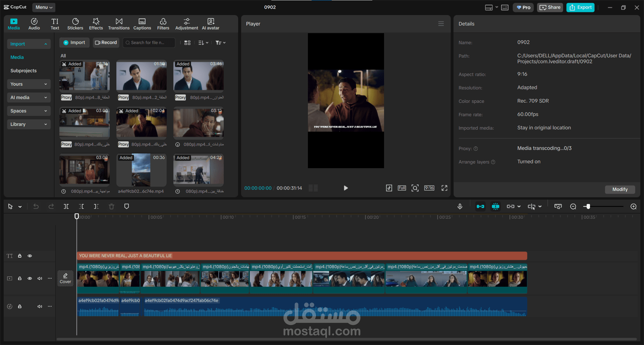Open the Player panel menu
This screenshot has height=345, width=644.
[441, 24]
